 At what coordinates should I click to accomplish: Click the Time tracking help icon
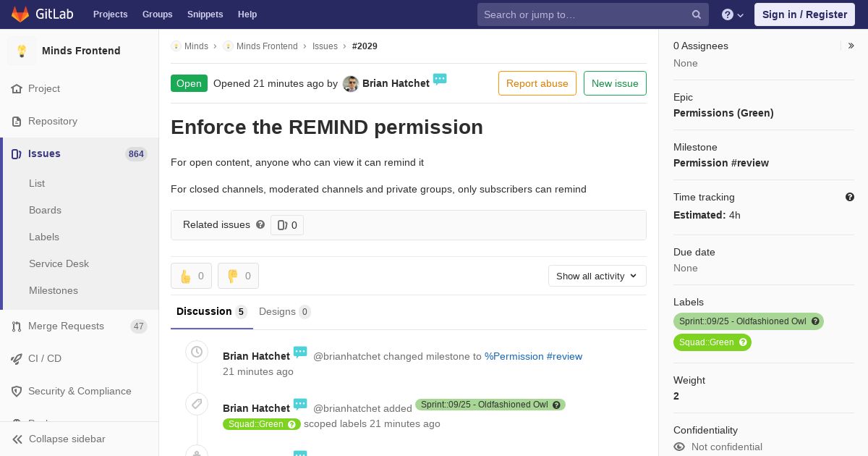tap(850, 197)
